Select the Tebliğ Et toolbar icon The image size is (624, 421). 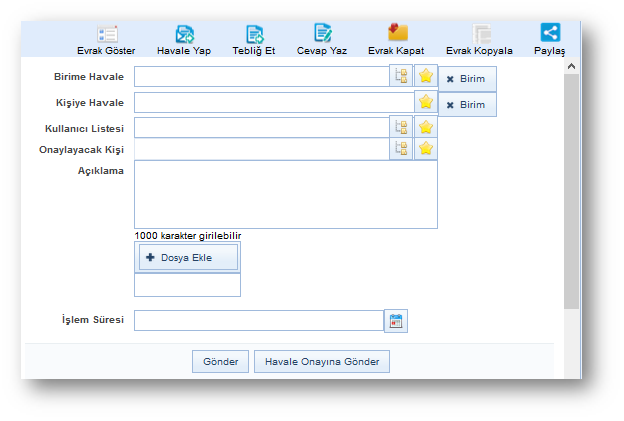point(254,34)
